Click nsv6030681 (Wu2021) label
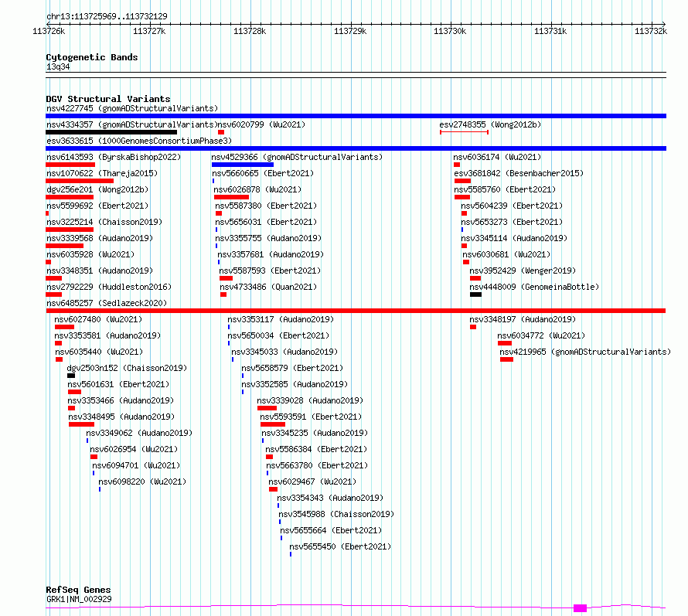The image size is (688, 616). [506, 254]
